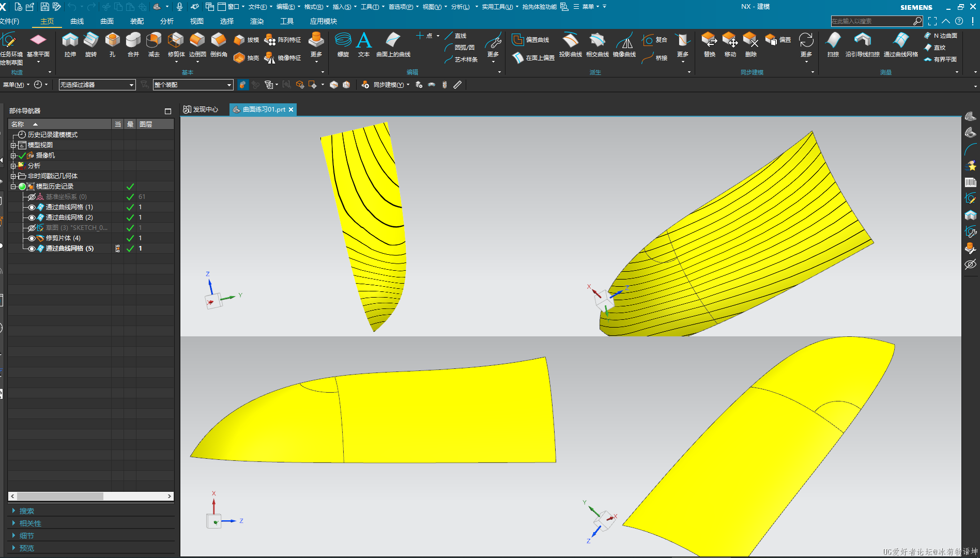980x558 pixels.
Task: Open the 整个装配 scope dropdown
Action: point(193,85)
